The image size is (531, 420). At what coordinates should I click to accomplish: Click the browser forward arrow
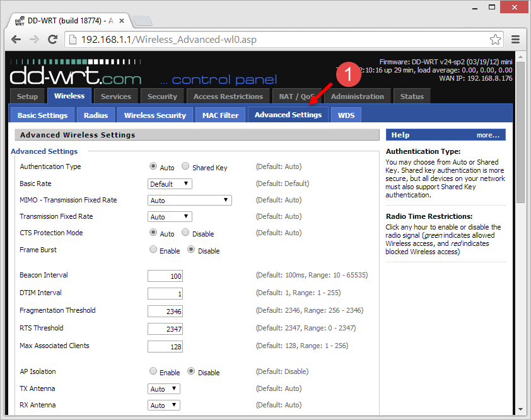pos(34,40)
